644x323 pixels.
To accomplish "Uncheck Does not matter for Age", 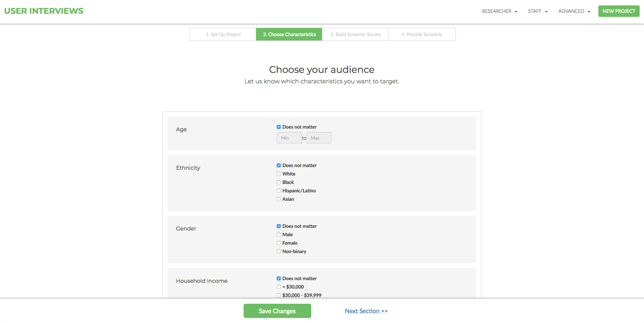I will (x=278, y=127).
